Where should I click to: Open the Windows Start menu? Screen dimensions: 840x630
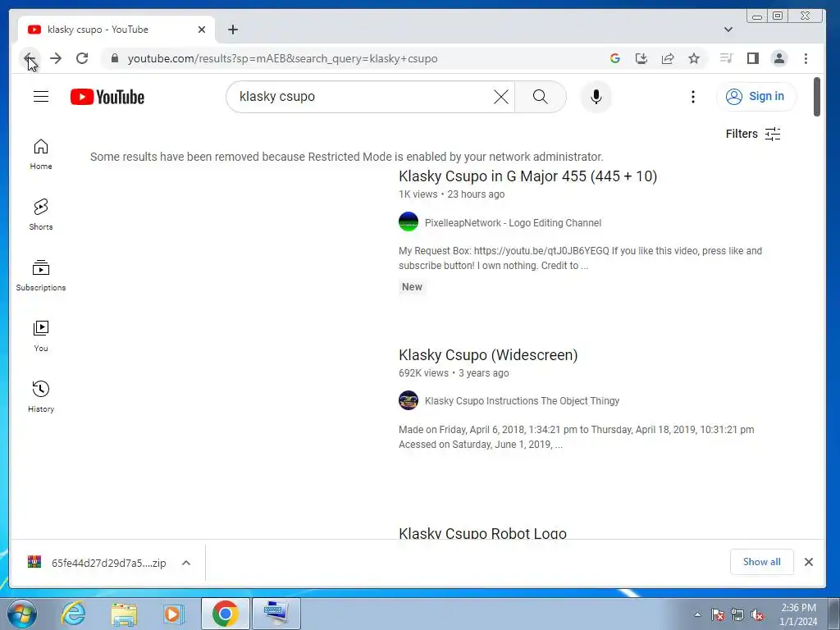point(21,614)
